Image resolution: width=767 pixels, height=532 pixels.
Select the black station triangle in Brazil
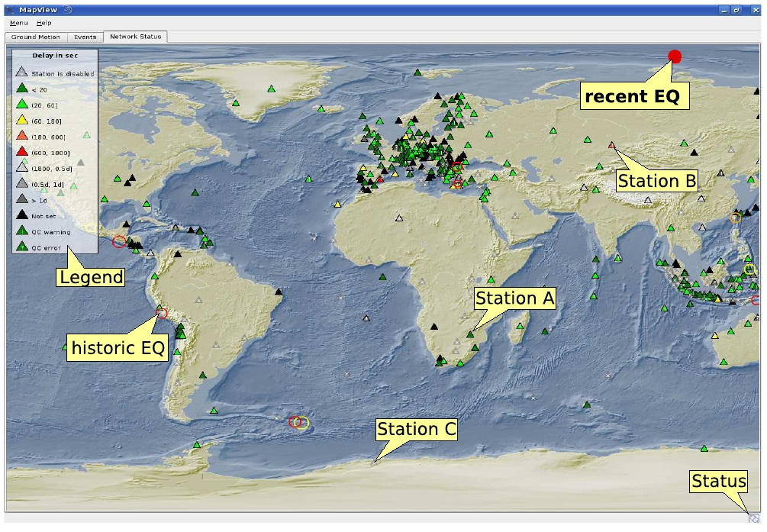click(279, 292)
